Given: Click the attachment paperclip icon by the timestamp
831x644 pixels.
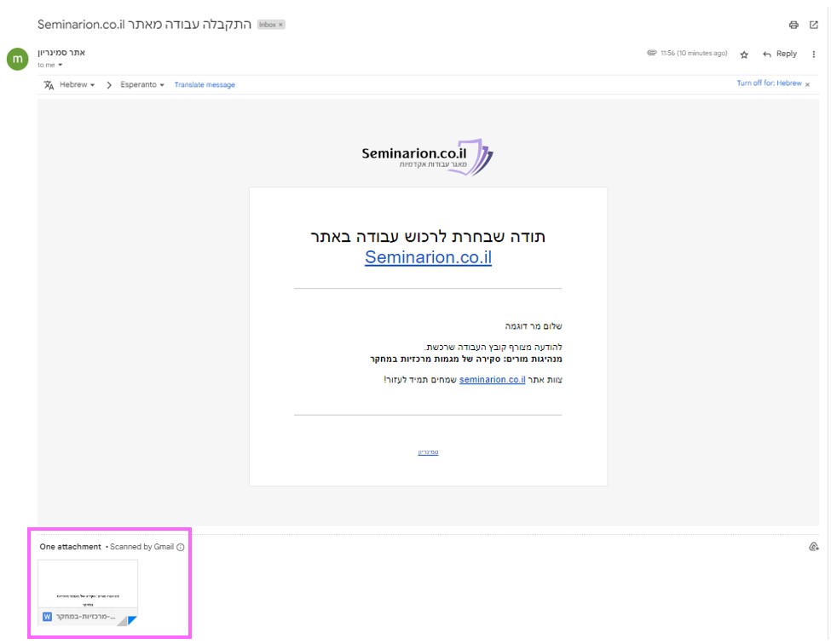Looking at the screenshot, I should click(x=651, y=53).
